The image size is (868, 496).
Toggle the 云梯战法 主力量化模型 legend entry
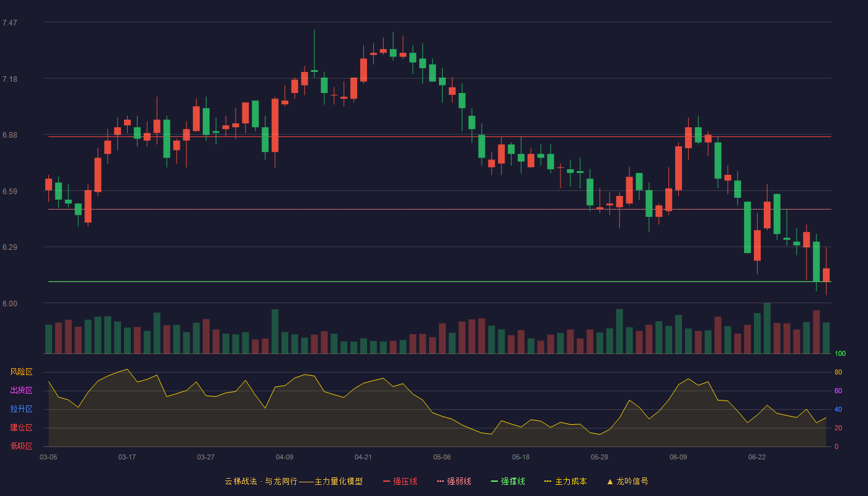click(293, 481)
